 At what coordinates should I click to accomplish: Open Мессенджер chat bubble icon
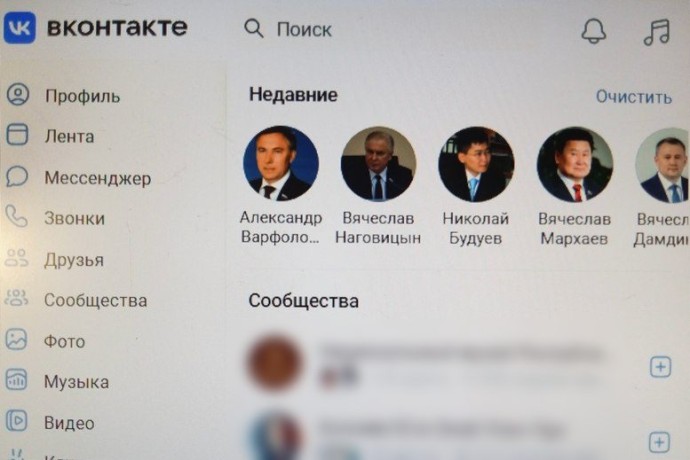pyautogui.click(x=17, y=176)
